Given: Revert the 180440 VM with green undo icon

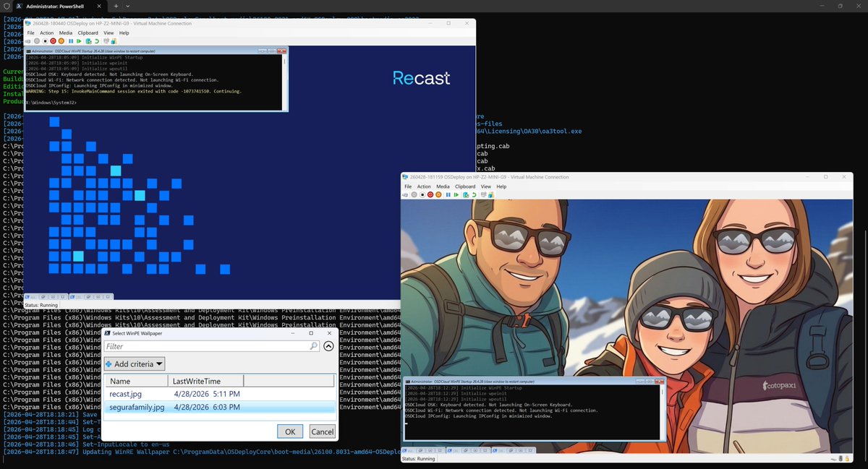Looking at the screenshot, I should pyautogui.click(x=97, y=40).
